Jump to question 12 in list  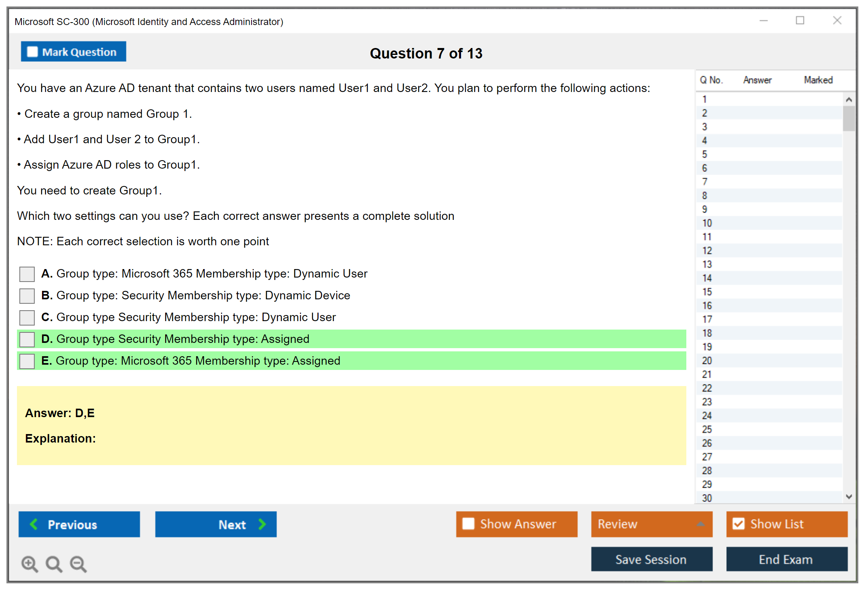pyautogui.click(x=707, y=251)
